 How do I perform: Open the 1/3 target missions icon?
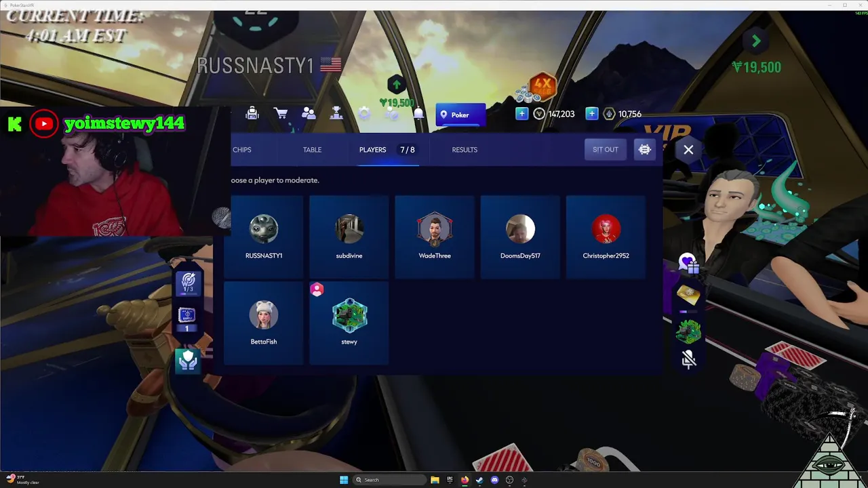(188, 283)
